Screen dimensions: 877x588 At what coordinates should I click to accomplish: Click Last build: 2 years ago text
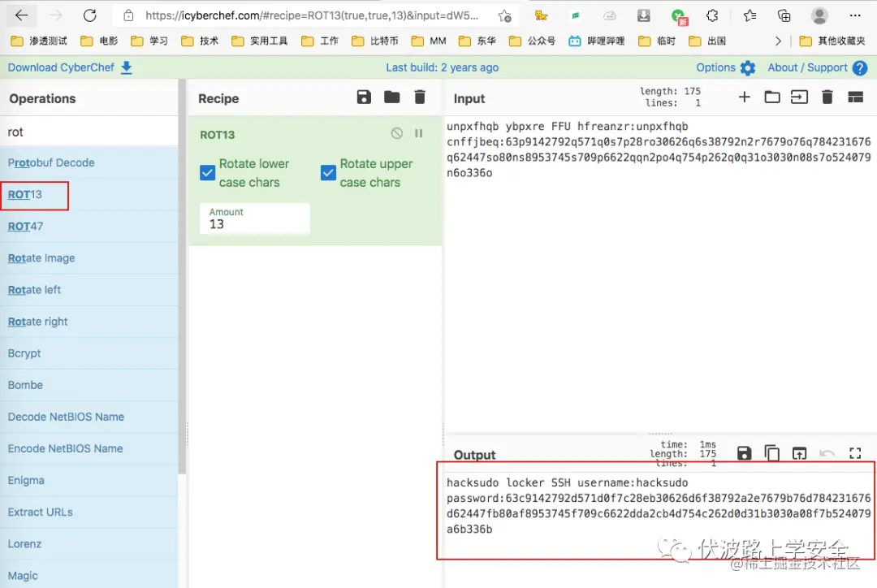(442, 67)
